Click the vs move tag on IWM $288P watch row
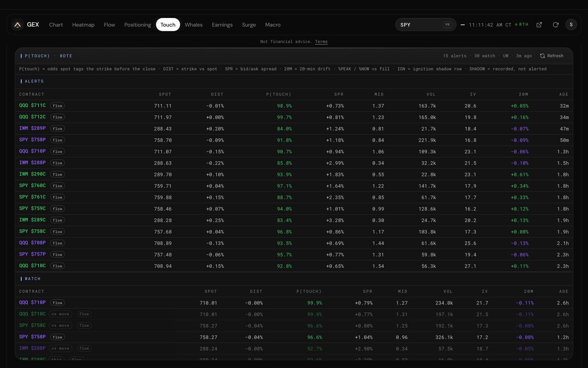The width and height of the screenshot is (588, 368). coord(60,348)
